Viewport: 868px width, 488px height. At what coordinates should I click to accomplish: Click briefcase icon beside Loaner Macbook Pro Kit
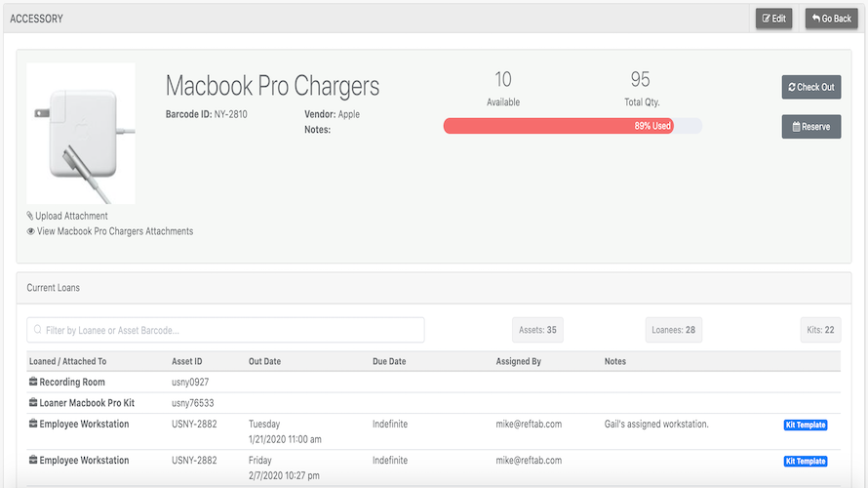point(33,402)
